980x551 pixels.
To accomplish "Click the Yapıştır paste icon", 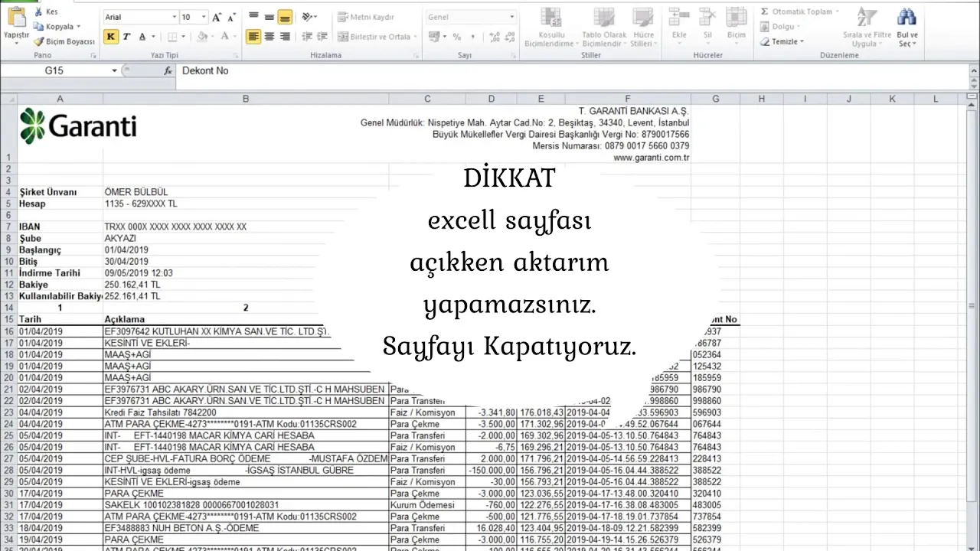I will point(15,15).
